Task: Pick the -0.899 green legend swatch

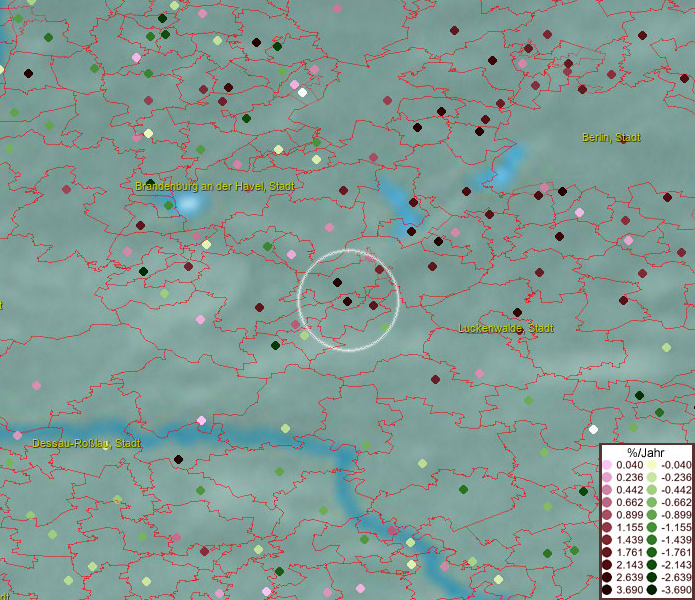Action: 652,515
